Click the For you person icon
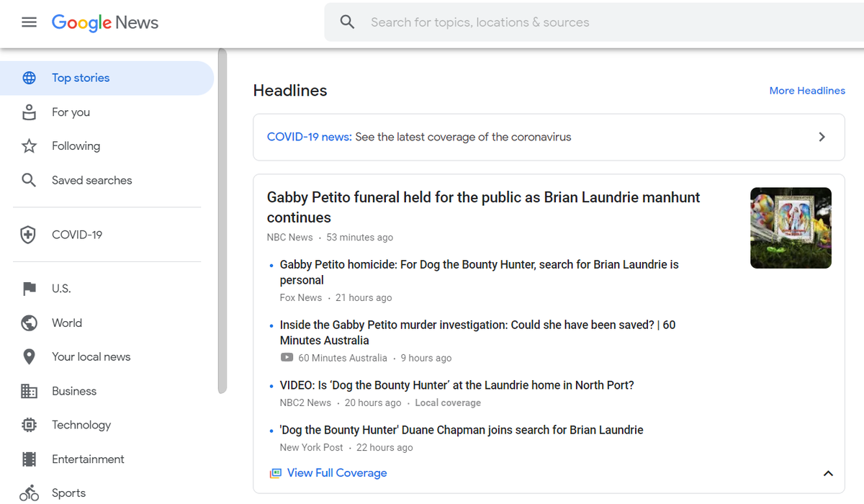This screenshot has width=864, height=504. 29,112
